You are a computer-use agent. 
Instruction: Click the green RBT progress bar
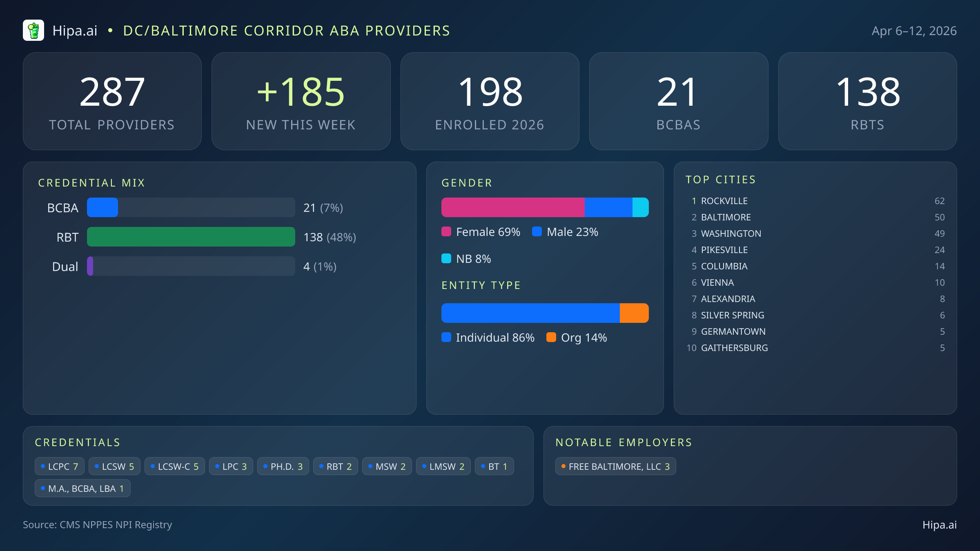click(x=191, y=237)
